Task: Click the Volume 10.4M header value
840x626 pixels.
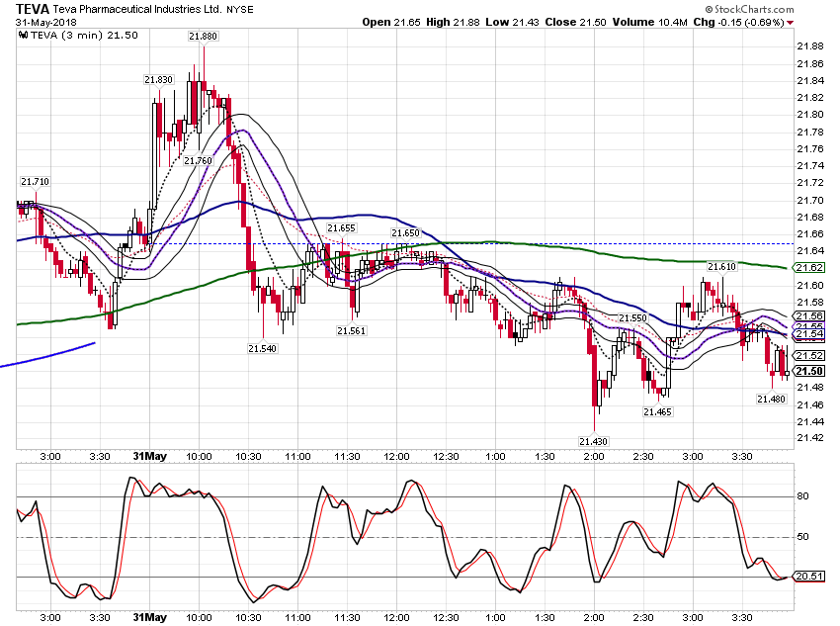Action: coord(649,22)
